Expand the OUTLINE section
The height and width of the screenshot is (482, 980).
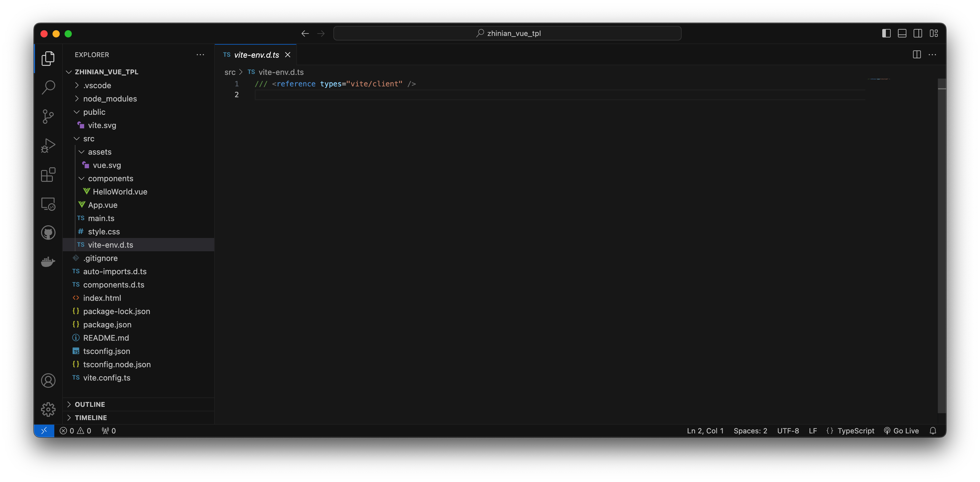139,404
